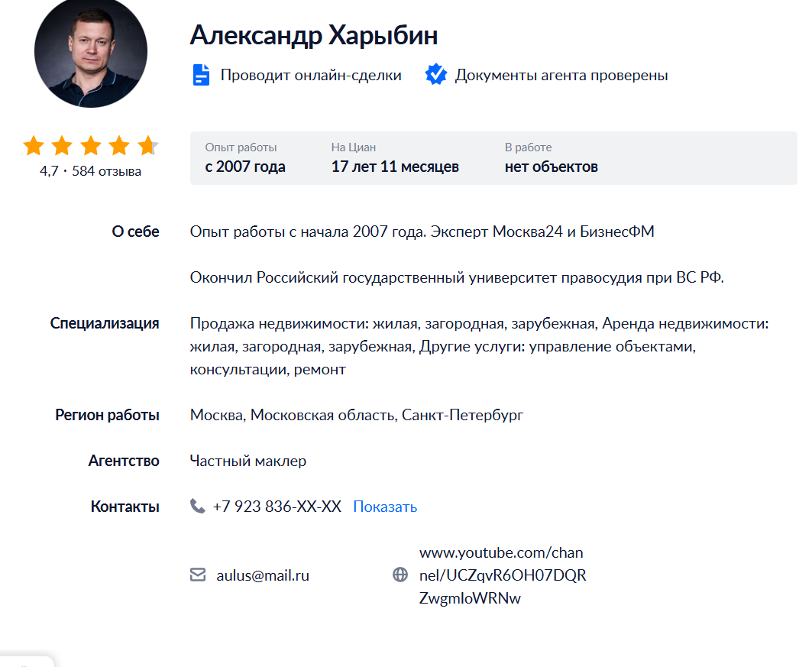Reveal full phone number with Показать

click(385, 507)
